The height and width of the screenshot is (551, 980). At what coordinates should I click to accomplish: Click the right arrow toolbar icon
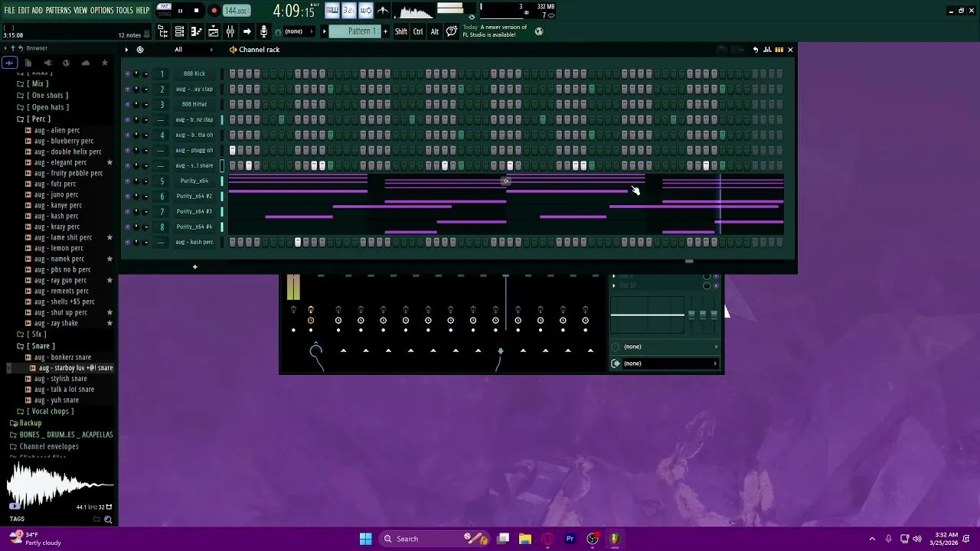(247, 31)
